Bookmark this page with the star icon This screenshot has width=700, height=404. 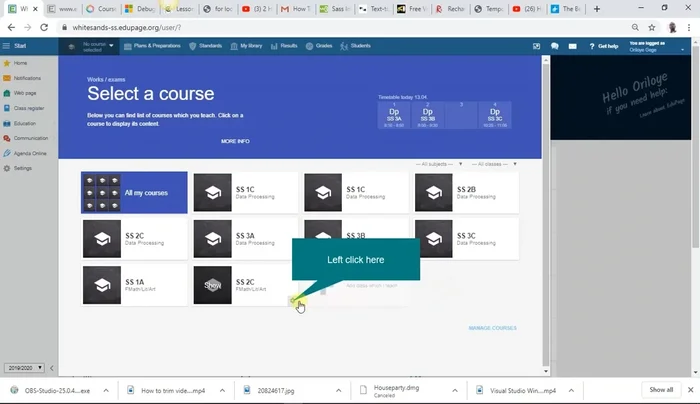652,27
